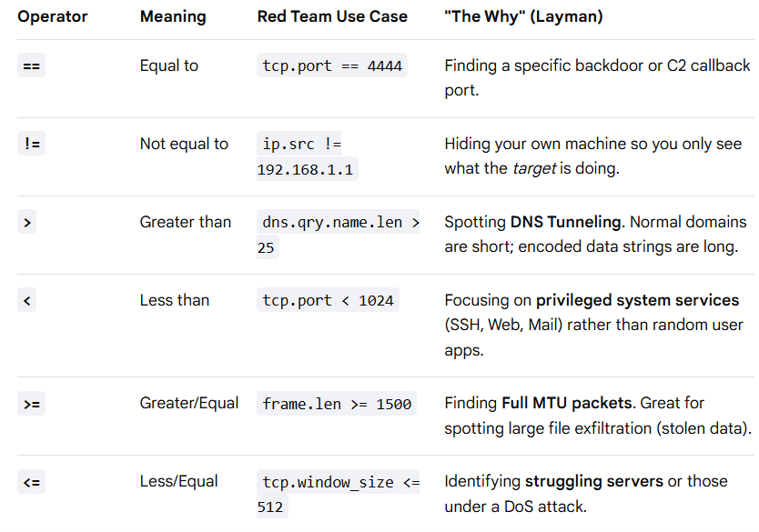Click the tcp.port < 1024 filter code
Image resolution: width=759 pixels, height=532 pixels.
[329, 300]
